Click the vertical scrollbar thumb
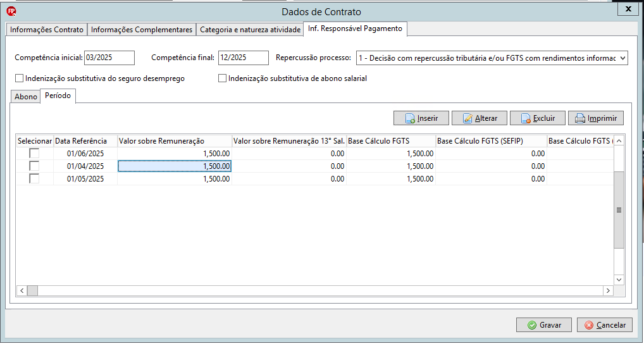The height and width of the screenshot is (346, 644). pyautogui.click(x=619, y=210)
